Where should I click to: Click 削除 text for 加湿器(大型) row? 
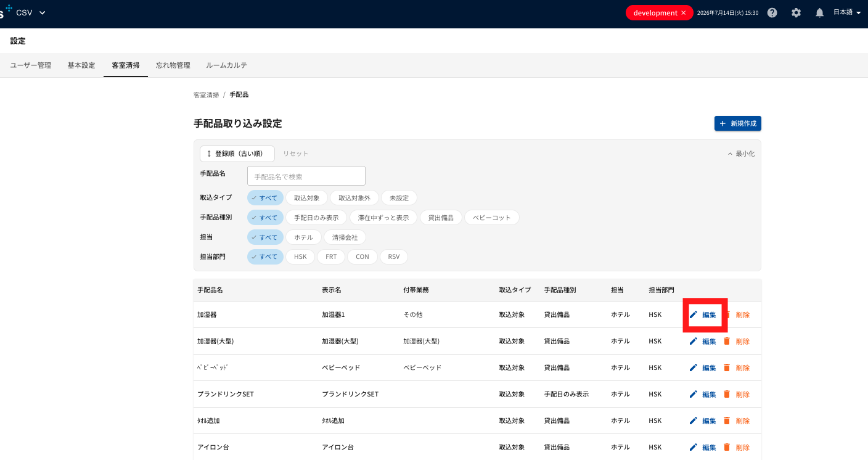coord(743,342)
